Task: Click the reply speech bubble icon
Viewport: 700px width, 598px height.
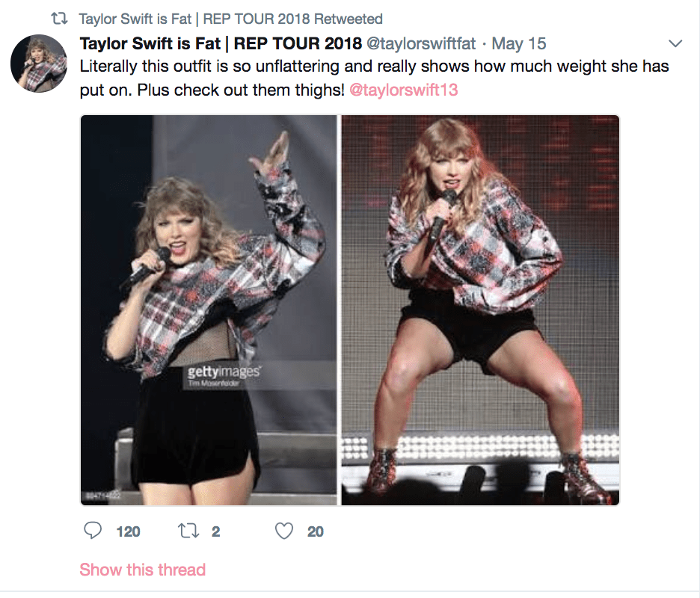Action: pos(93,531)
